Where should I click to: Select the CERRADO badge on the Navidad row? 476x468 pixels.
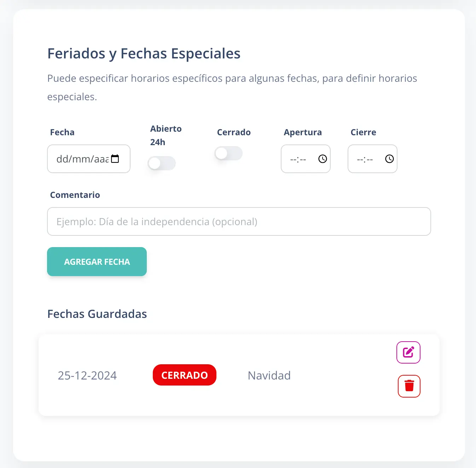pos(184,375)
